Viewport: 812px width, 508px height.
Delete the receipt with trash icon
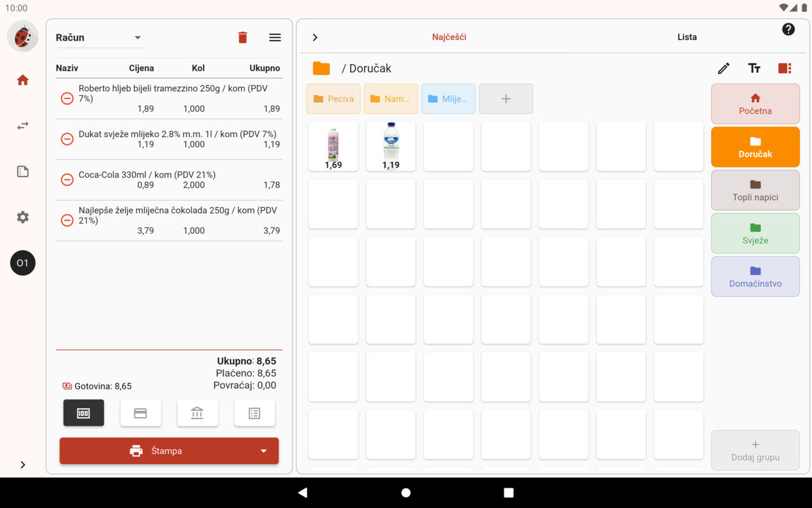pos(242,37)
